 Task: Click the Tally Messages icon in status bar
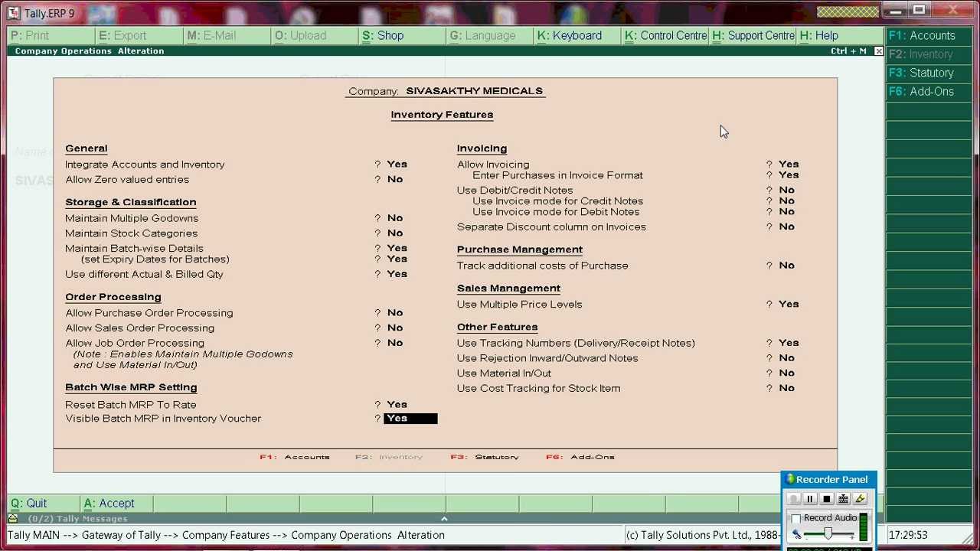pyautogui.click(x=13, y=518)
